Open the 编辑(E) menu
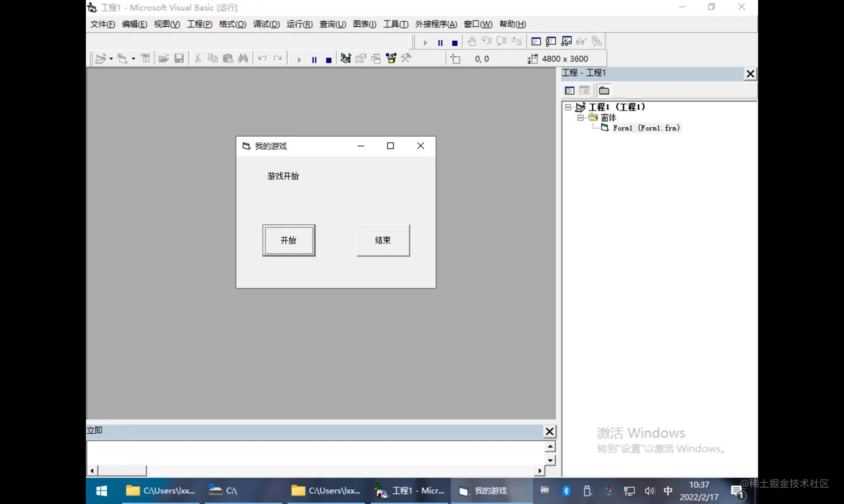Screen dimensions: 844x504 [x=135, y=24]
